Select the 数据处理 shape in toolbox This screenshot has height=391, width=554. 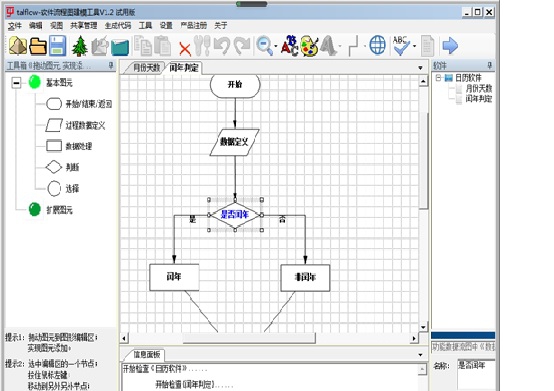pos(69,146)
